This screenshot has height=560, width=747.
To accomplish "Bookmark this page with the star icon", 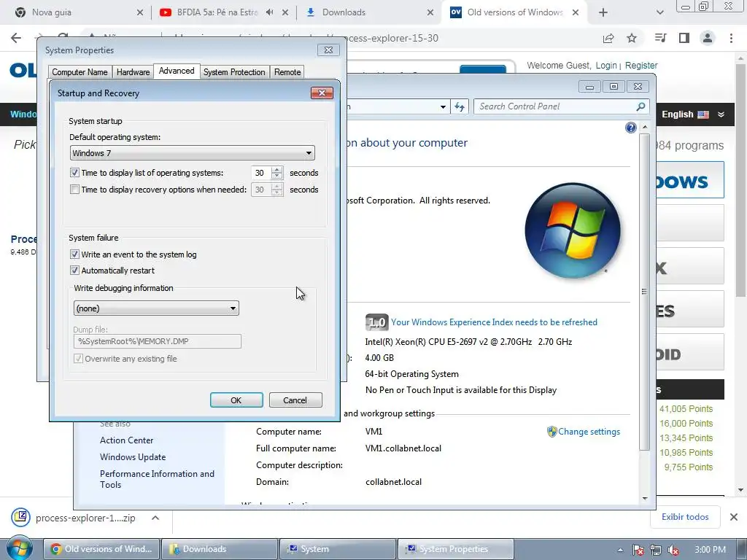I will 632,38.
